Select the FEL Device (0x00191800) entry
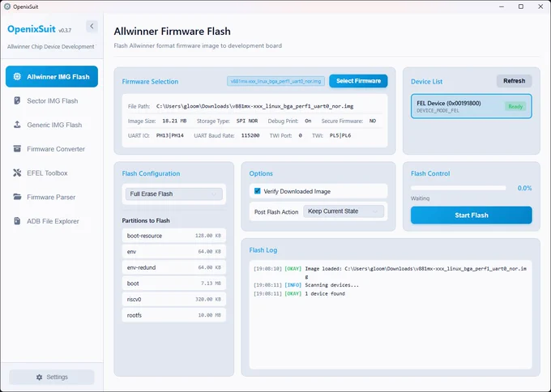This screenshot has height=392, width=551. (x=472, y=106)
